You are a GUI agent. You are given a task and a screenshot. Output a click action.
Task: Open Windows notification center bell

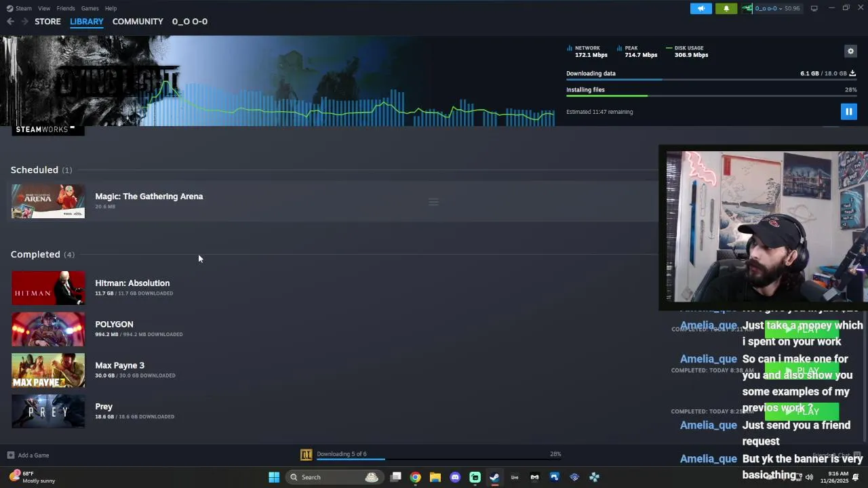(x=856, y=477)
